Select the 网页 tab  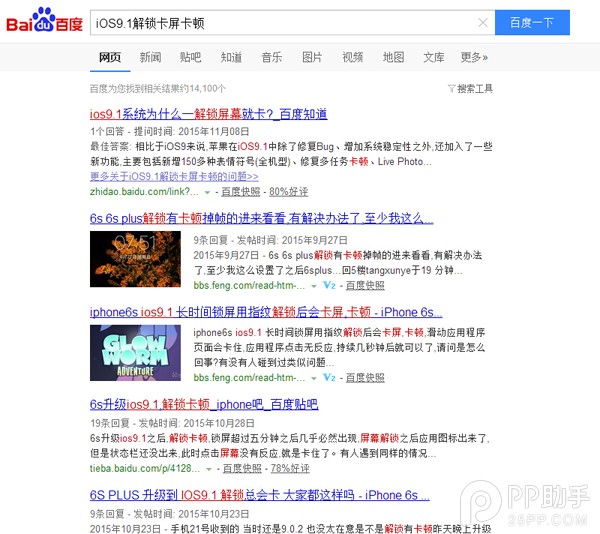coord(110,57)
